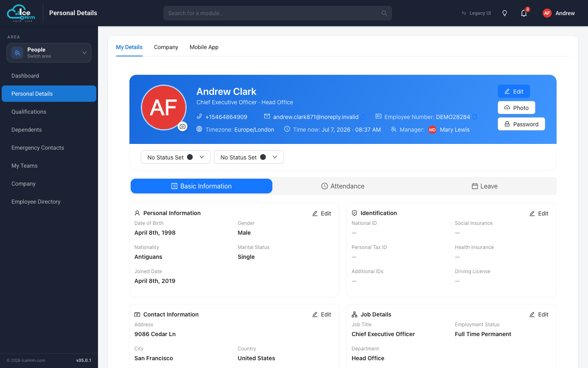Copy email address with copy icon
Screen dimensions: 588x368
363,117
